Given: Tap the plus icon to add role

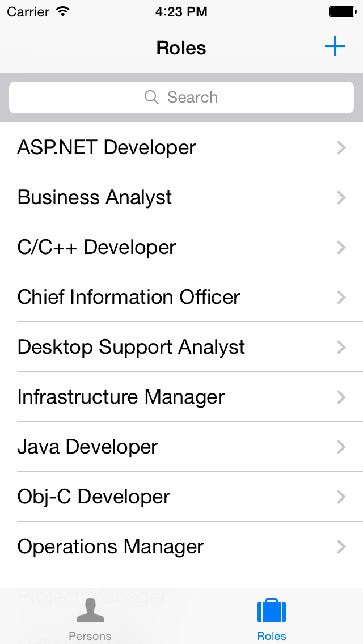Looking at the screenshot, I should tap(335, 47).
